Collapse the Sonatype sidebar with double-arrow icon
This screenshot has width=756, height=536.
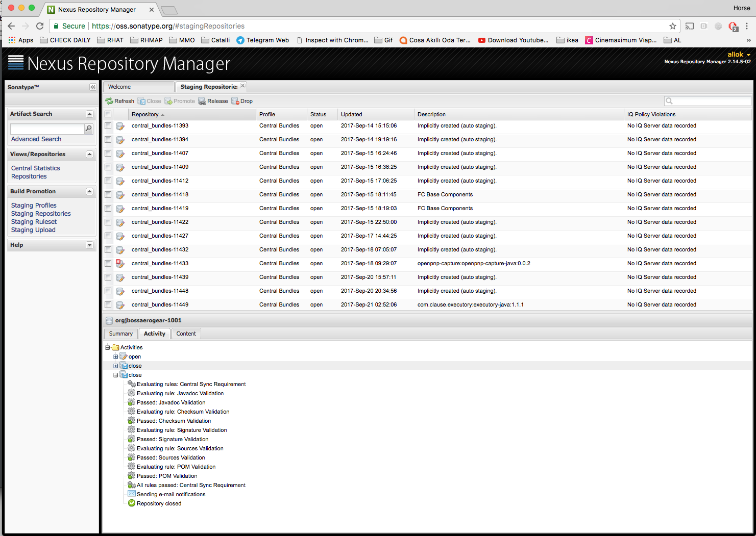(93, 87)
